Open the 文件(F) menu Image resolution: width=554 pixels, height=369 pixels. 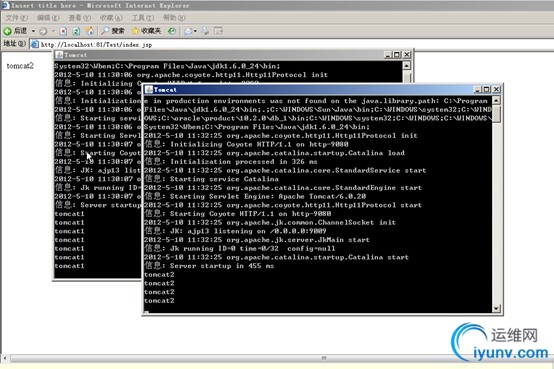coord(17,18)
